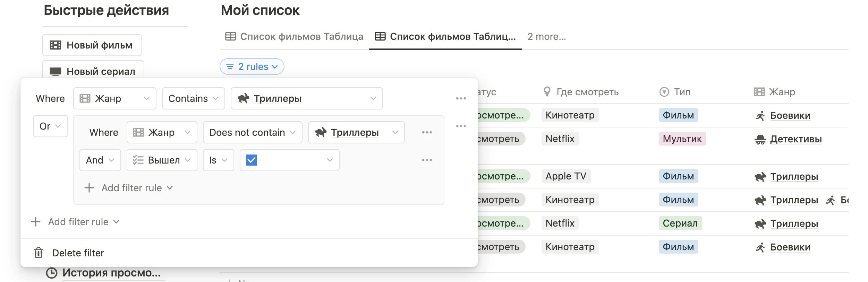Click the Тип column header
Screen dimensions: 868x282
(x=675, y=92)
